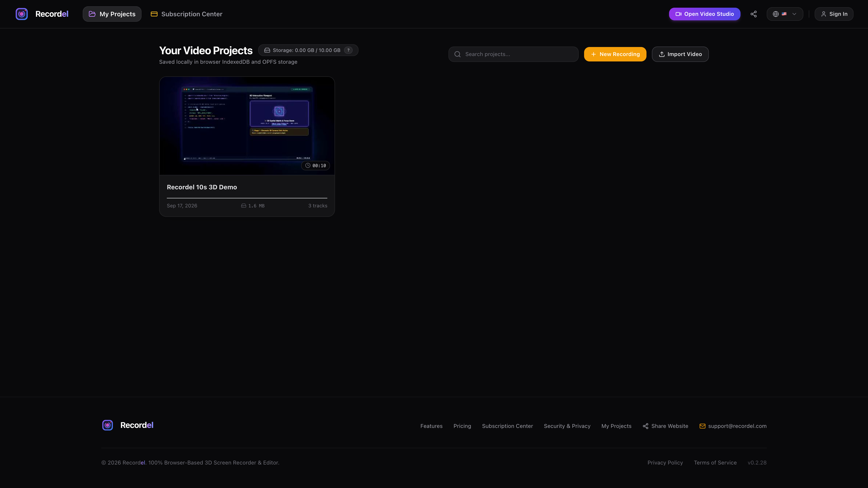
Task: Open Subscription Center in the footer
Action: 507,426
